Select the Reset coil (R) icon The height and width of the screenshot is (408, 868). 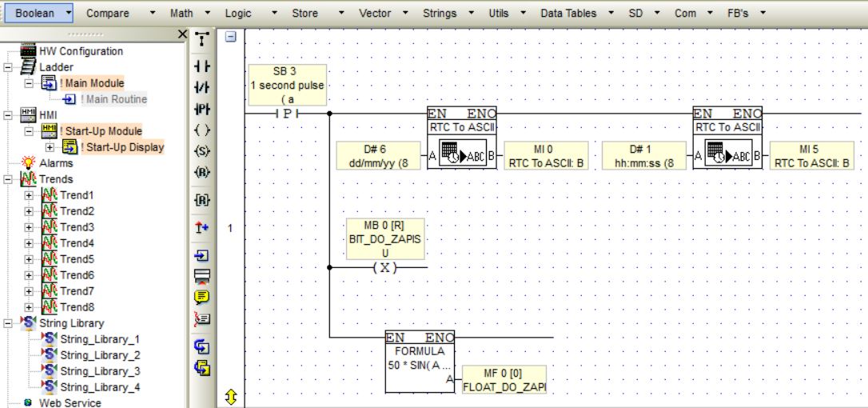tap(202, 173)
